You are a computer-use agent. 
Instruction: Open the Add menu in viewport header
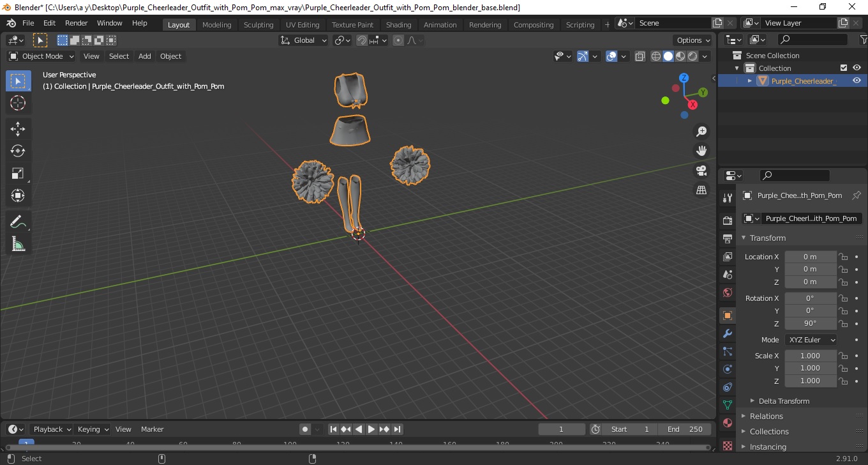click(x=145, y=56)
